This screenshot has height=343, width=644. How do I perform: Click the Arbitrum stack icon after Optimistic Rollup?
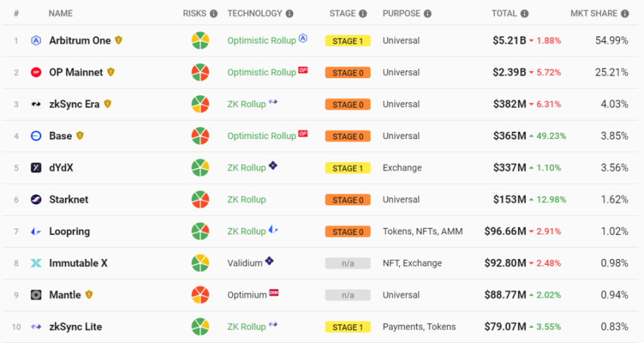[303, 38]
